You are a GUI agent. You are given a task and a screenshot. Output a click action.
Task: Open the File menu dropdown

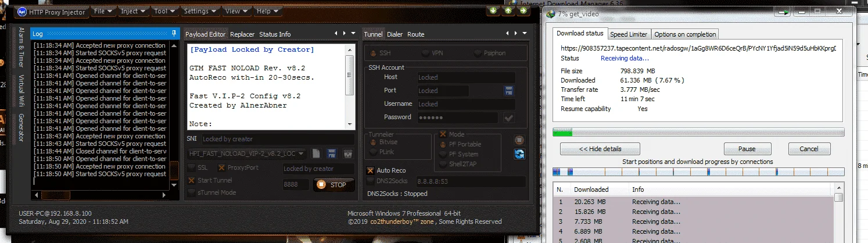point(103,11)
